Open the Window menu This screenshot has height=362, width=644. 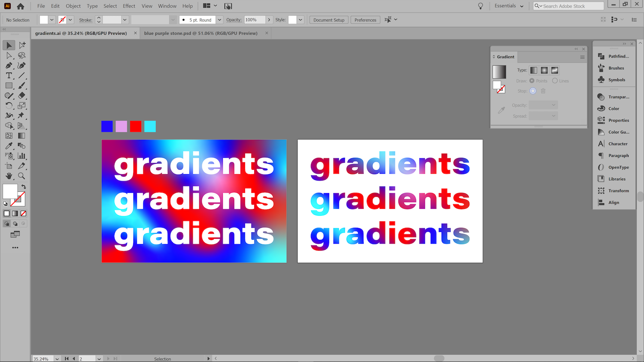tap(167, 6)
